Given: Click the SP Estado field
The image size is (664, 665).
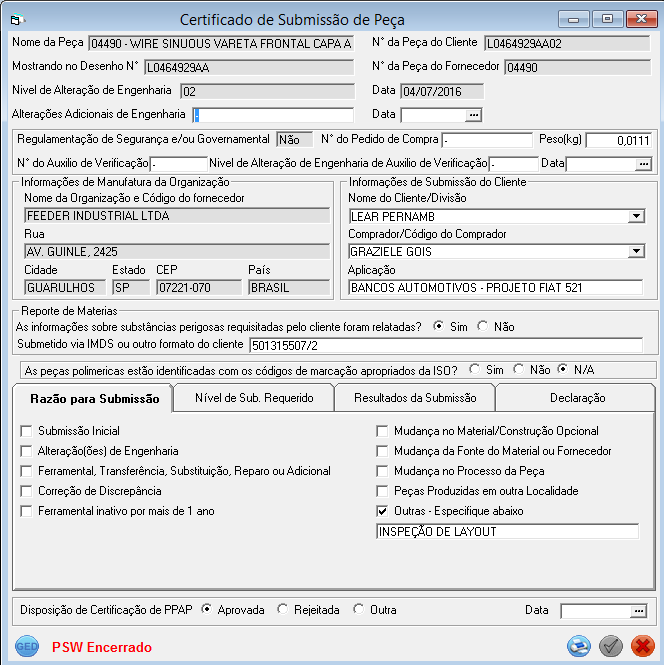Looking at the screenshot, I should coord(131,288).
